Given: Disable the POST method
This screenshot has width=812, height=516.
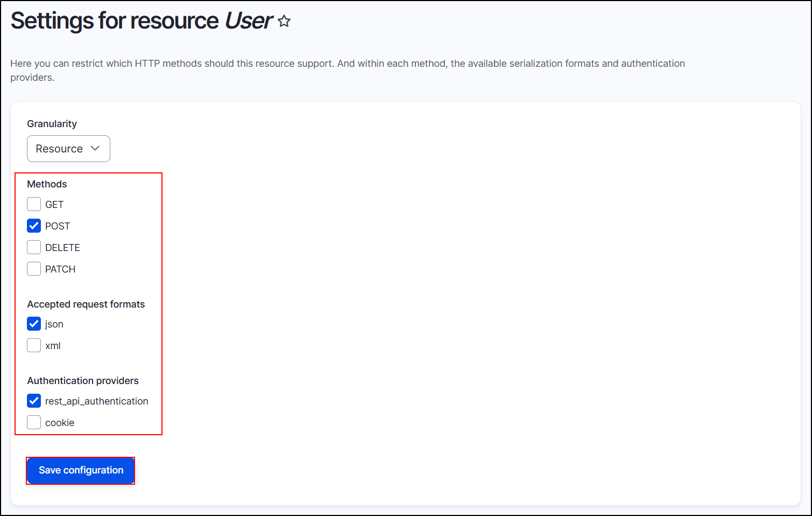Looking at the screenshot, I should click(x=34, y=226).
